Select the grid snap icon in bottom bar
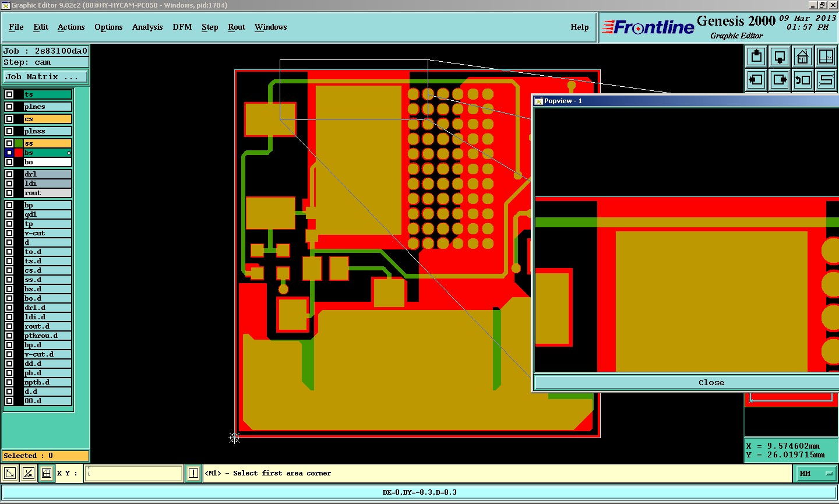The height and width of the screenshot is (504, 839). (x=47, y=473)
